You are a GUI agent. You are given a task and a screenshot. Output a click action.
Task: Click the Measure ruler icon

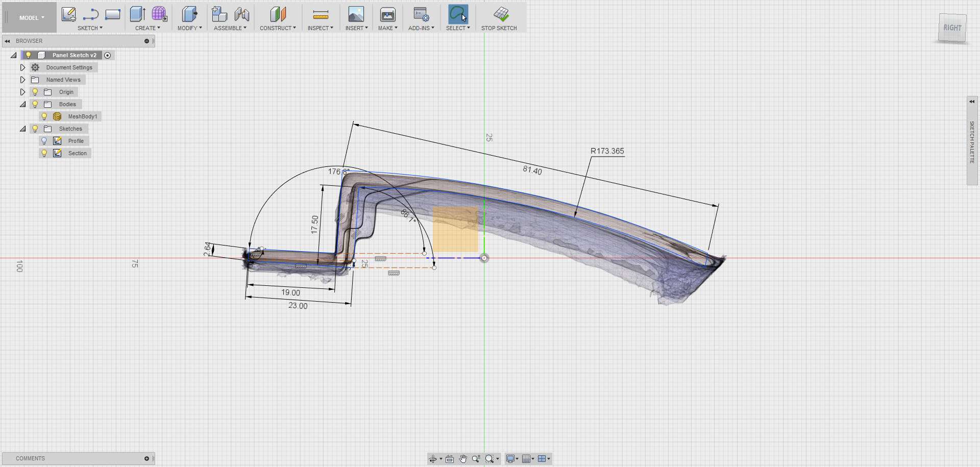pyautogui.click(x=320, y=14)
